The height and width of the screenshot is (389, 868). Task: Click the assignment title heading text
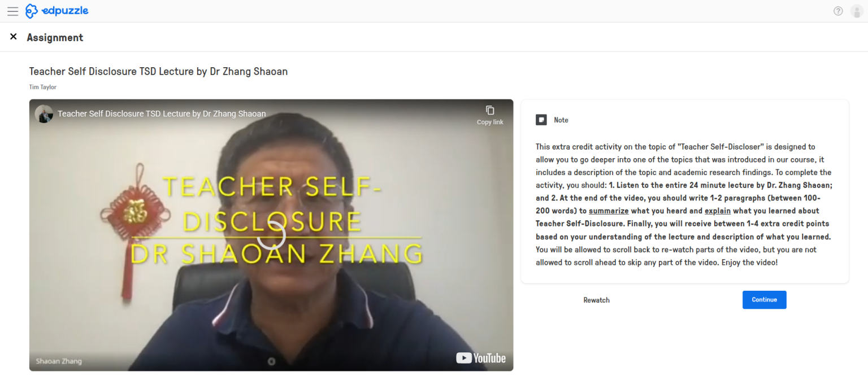pos(158,72)
